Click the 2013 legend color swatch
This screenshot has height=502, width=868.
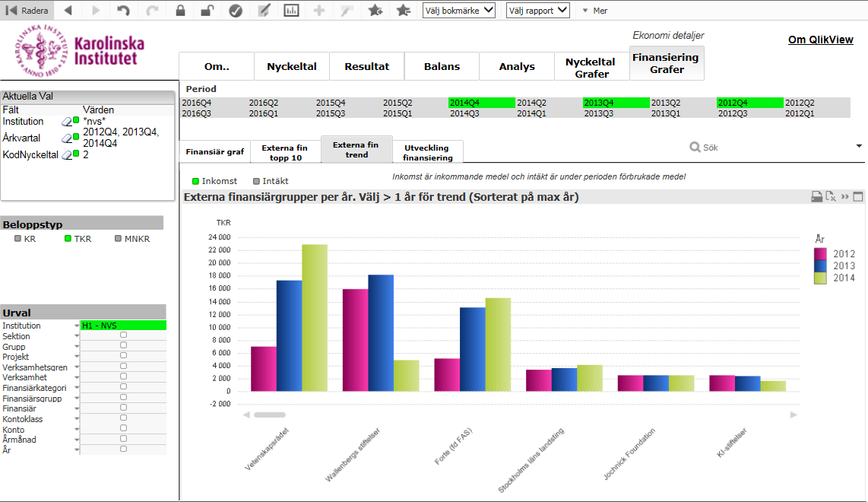[820, 266]
